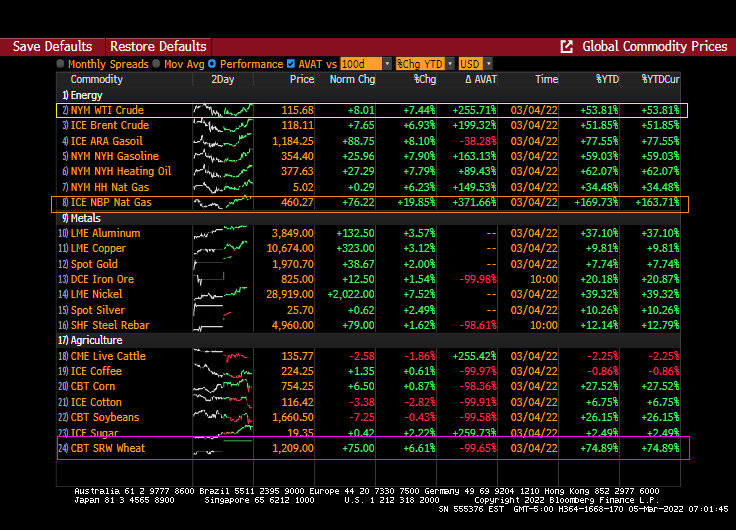Open the 100d period dropdown

364,64
